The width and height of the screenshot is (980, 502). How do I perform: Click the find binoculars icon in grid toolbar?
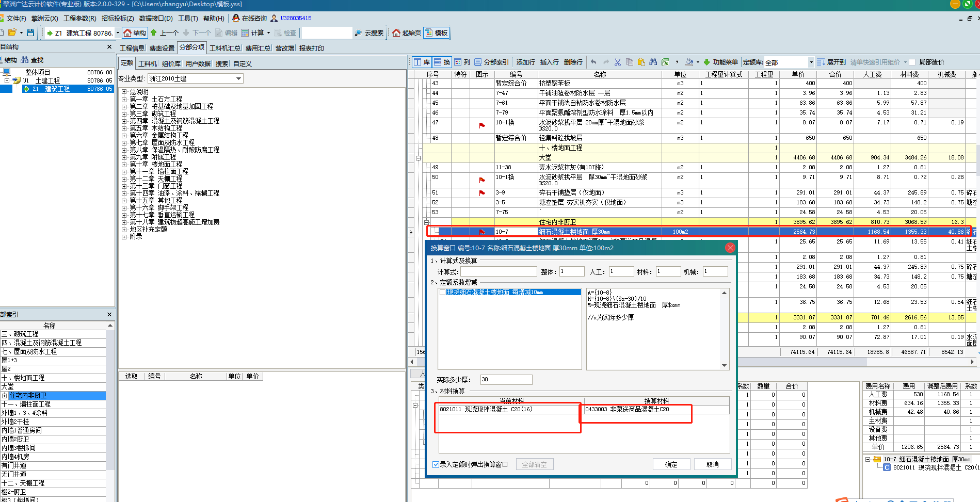[653, 62]
